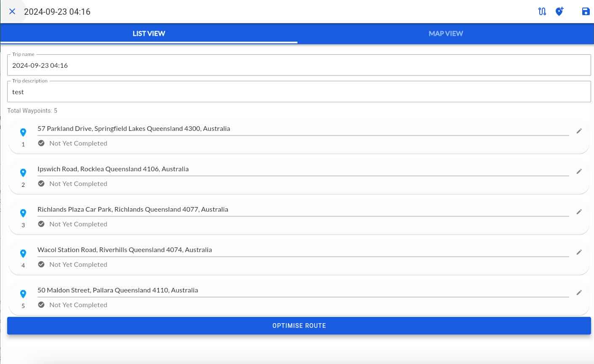
Task: Click Not Yet Completed text under 57 Parkland Drive
Action: [x=78, y=143]
